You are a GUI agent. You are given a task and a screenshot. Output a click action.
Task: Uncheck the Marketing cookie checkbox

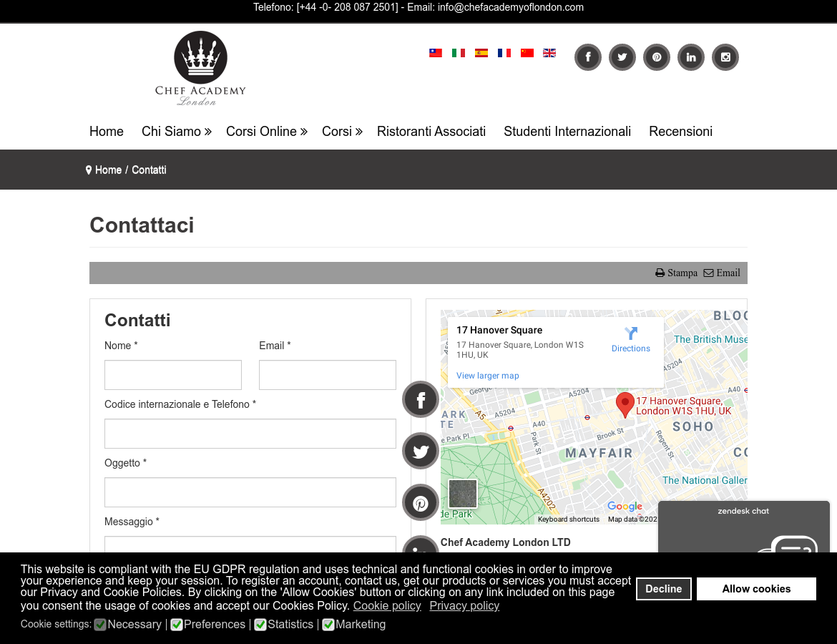point(328,625)
